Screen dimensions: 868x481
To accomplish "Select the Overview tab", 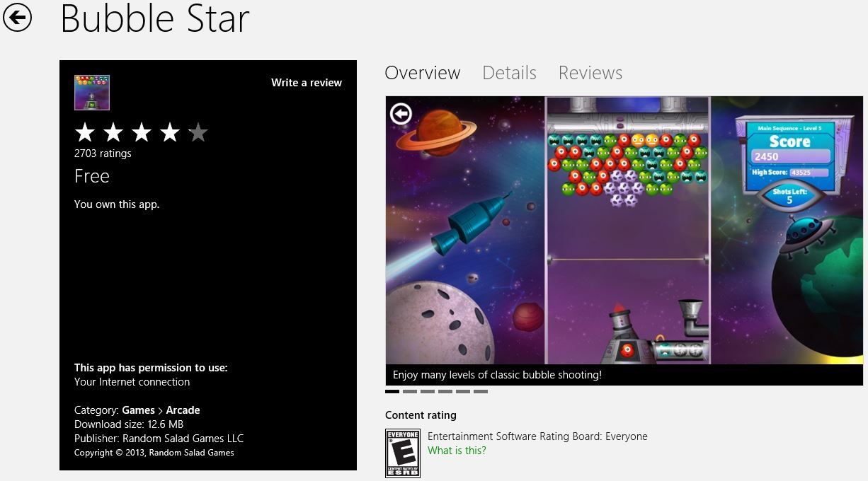I will (423, 73).
